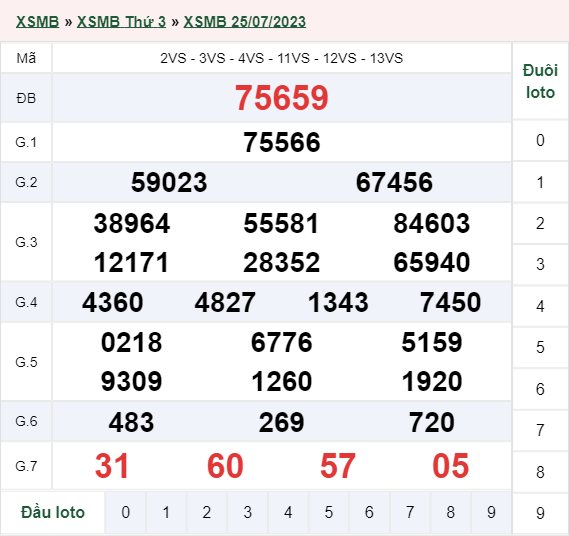Select Đuôi loto digit 3
Screen dimensions: 569x536
click(540, 264)
